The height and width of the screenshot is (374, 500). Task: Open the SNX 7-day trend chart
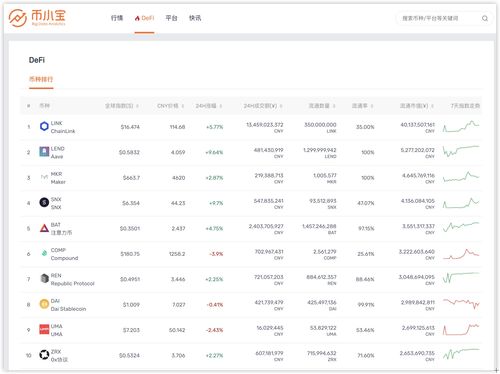[x=461, y=203]
